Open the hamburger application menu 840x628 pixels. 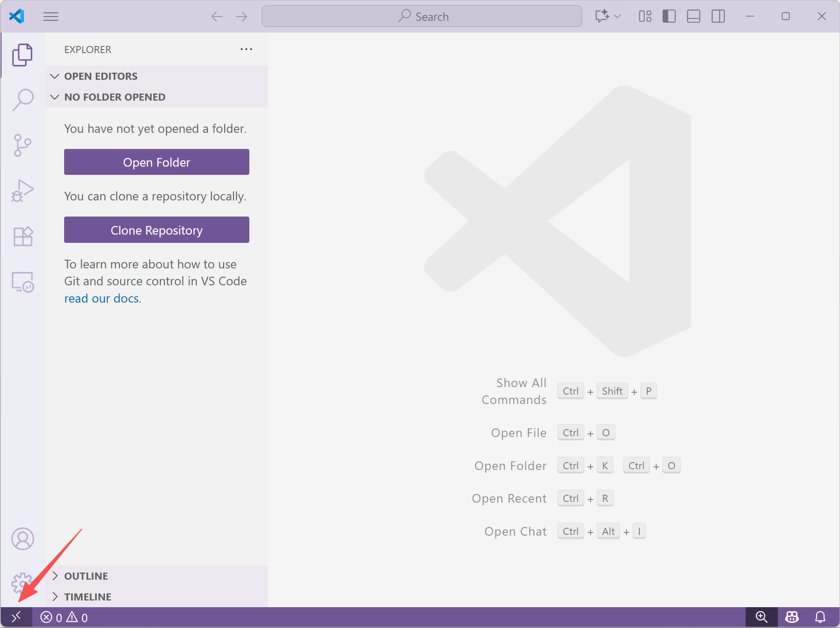pyautogui.click(x=51, y=17)
